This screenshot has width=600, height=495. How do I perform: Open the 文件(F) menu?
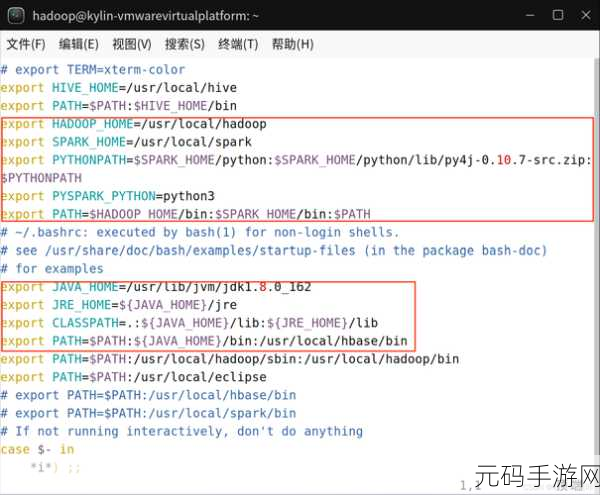[x=26, y=44]
